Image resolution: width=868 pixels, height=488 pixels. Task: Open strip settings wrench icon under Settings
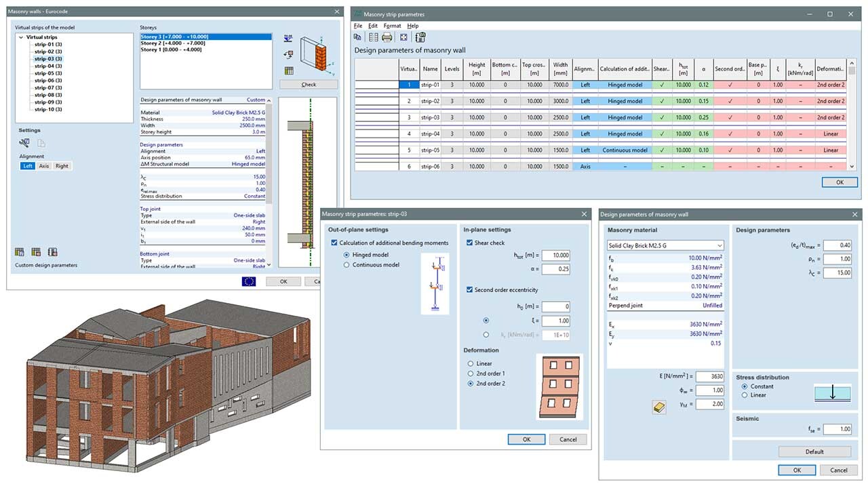(x=24, y=143)
